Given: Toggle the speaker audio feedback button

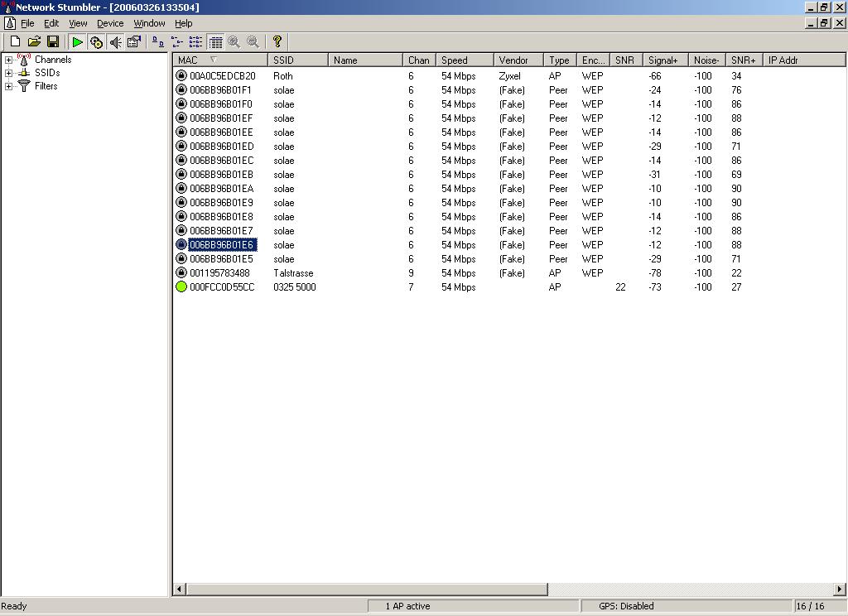Looking at the screenshot, I should pos(115,41).
